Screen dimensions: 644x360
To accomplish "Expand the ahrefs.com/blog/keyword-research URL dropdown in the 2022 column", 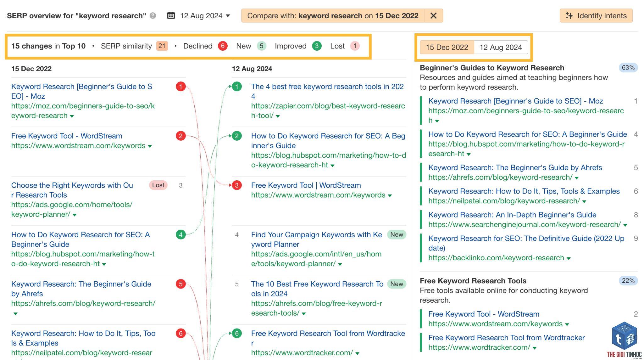I will 15,314.
